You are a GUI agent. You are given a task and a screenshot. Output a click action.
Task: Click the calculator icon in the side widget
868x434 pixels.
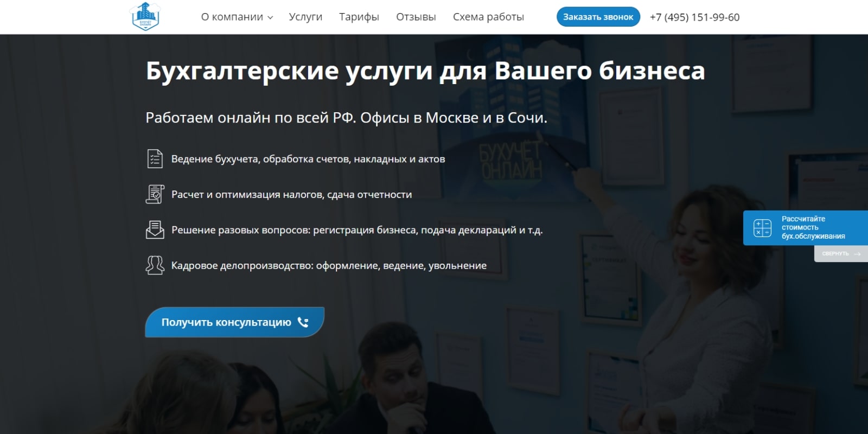pyautogui.click(x=762, y=228)
